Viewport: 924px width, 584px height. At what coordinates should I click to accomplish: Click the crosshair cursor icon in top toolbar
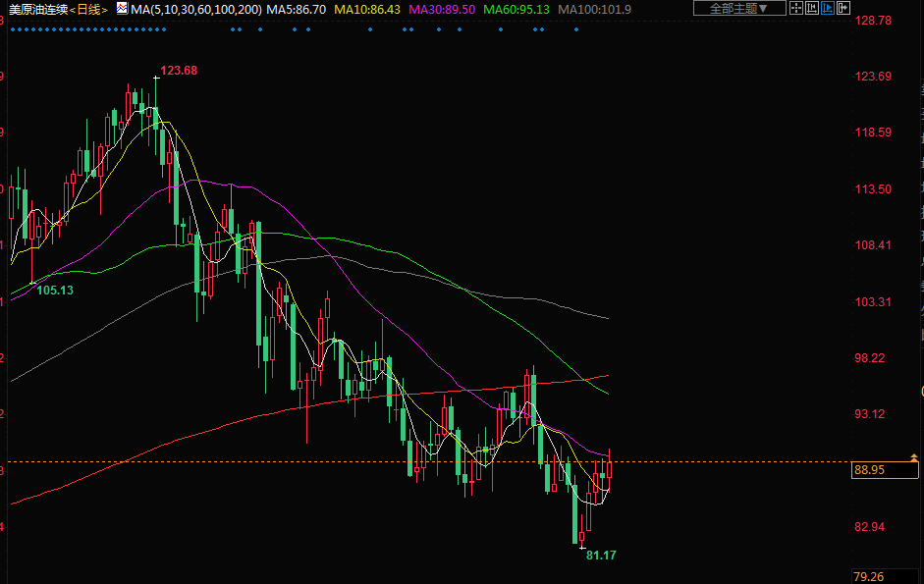[797, 9]
